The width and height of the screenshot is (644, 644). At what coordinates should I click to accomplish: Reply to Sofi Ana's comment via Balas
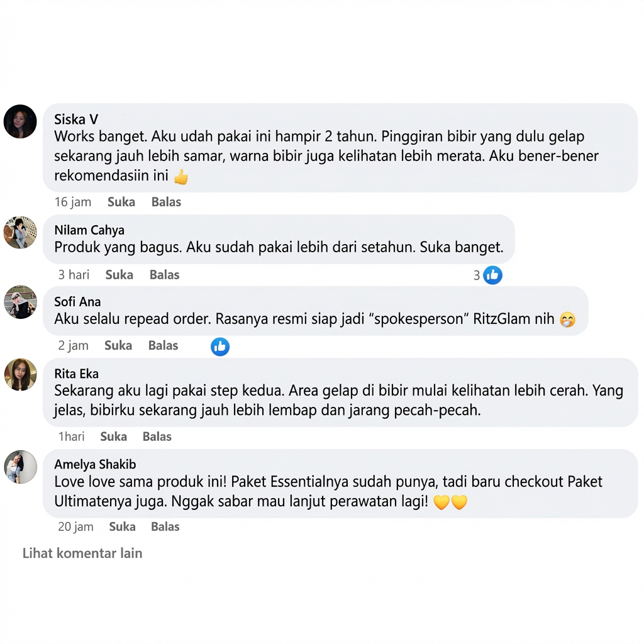(163, 345)
